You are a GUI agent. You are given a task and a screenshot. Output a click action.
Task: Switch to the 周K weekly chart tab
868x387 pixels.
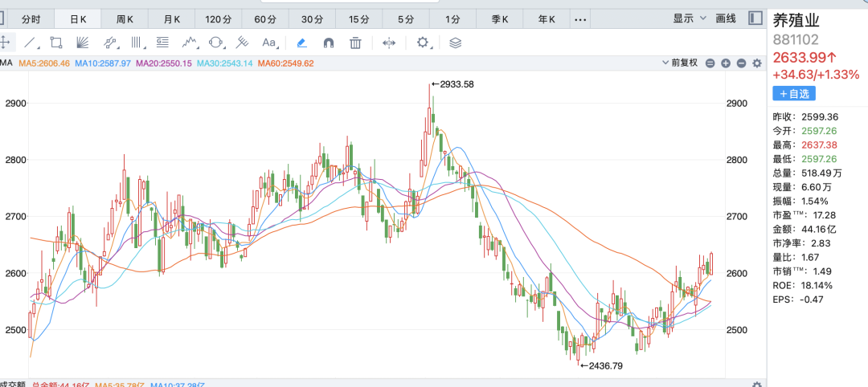click(125, 18)
